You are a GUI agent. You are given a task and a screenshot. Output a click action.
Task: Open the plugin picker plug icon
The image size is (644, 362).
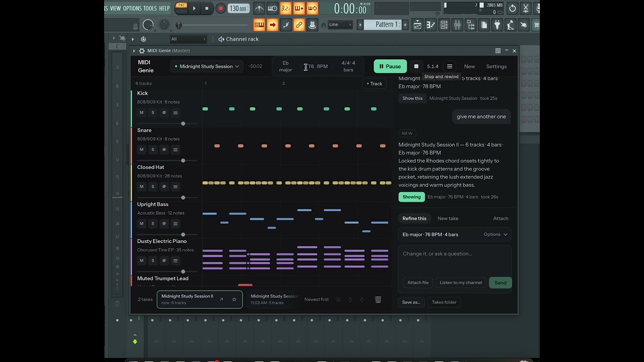coord(497,25)
